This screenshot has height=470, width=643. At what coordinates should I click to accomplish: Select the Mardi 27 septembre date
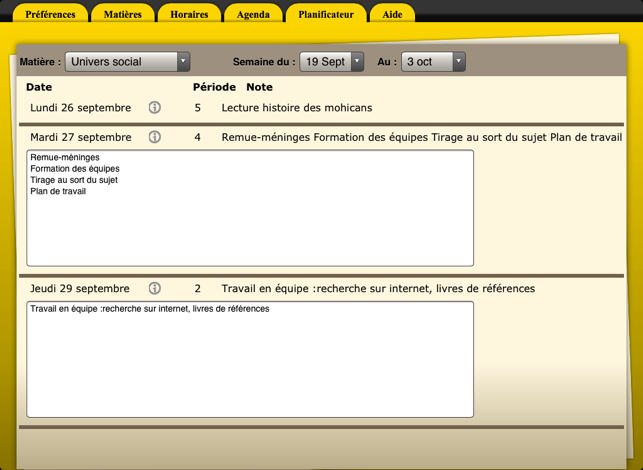(81, 137)
